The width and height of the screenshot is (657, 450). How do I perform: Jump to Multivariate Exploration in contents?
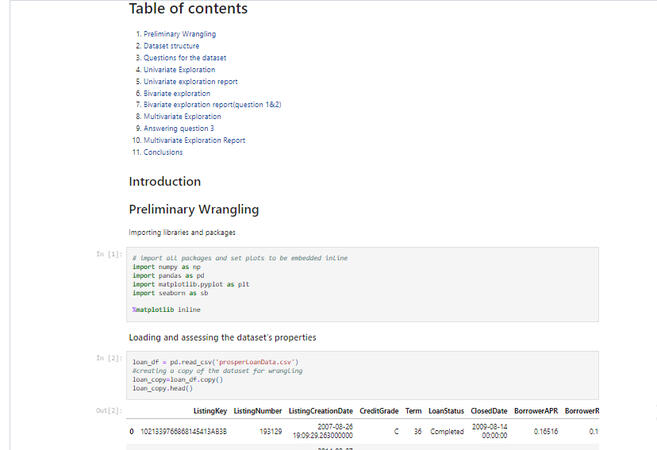click(182, 117)
